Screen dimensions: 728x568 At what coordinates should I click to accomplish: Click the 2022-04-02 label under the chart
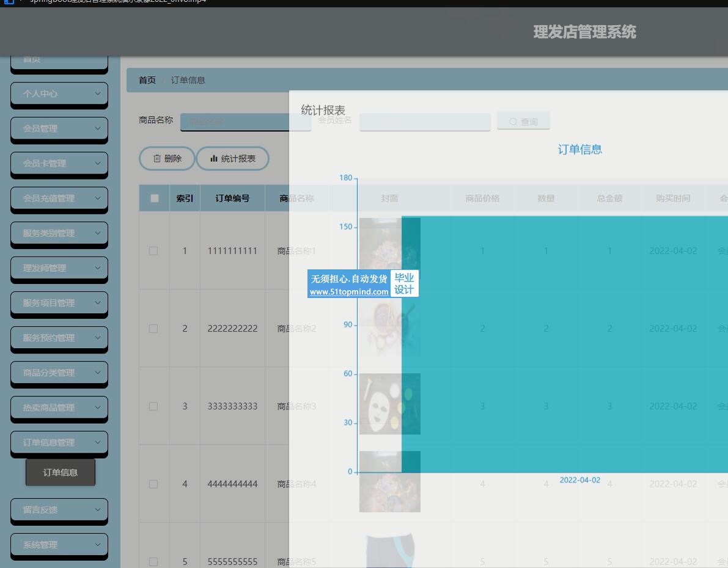(580, 480)
